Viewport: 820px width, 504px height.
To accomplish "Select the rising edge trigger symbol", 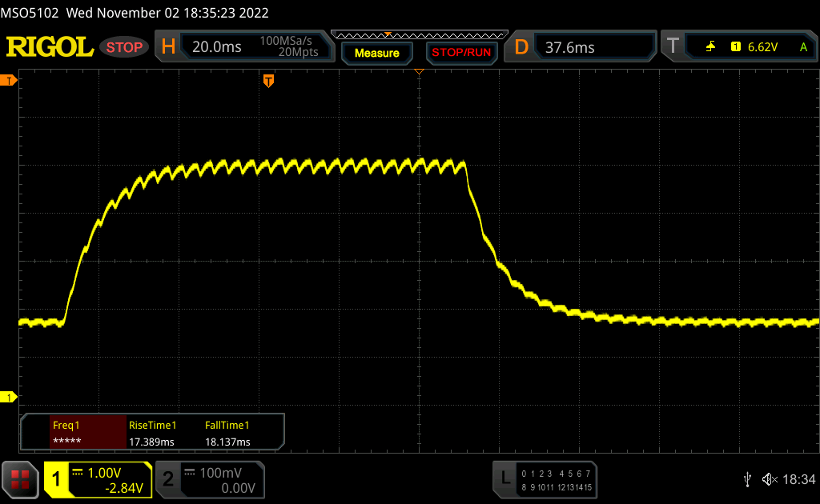I will tap(711, 47).
